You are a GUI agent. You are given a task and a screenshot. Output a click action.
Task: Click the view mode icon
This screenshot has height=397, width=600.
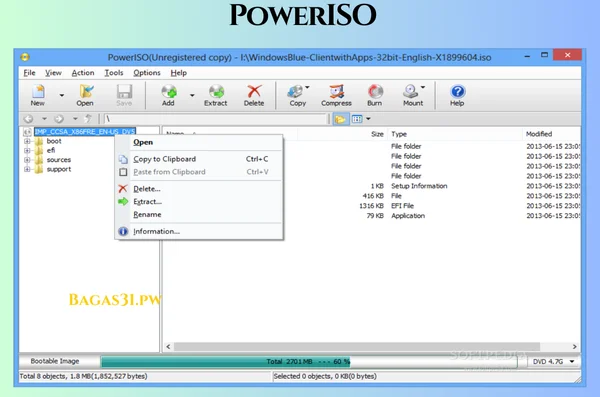coord(357,119)
